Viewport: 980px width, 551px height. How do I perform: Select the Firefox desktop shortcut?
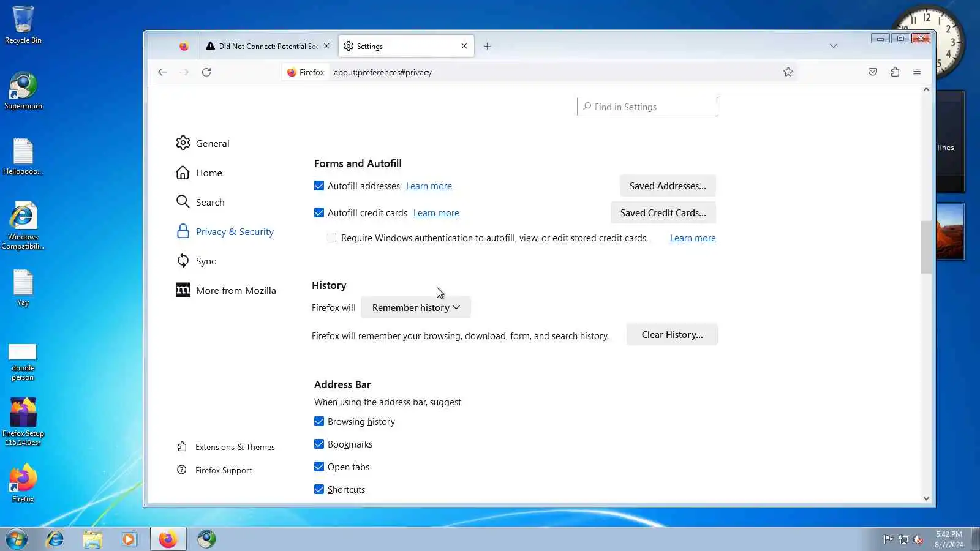pyautogui.click(x=23, y=484)
